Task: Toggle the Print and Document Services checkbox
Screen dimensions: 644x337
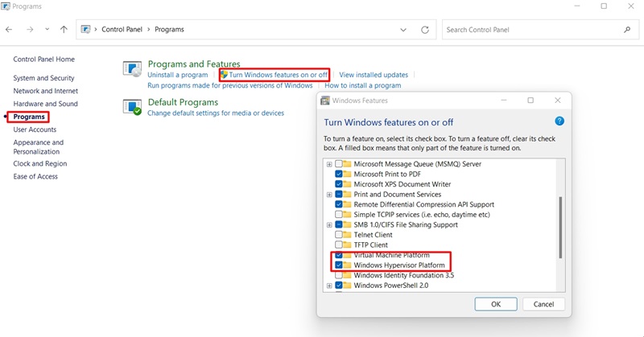Action: (339, 194)
